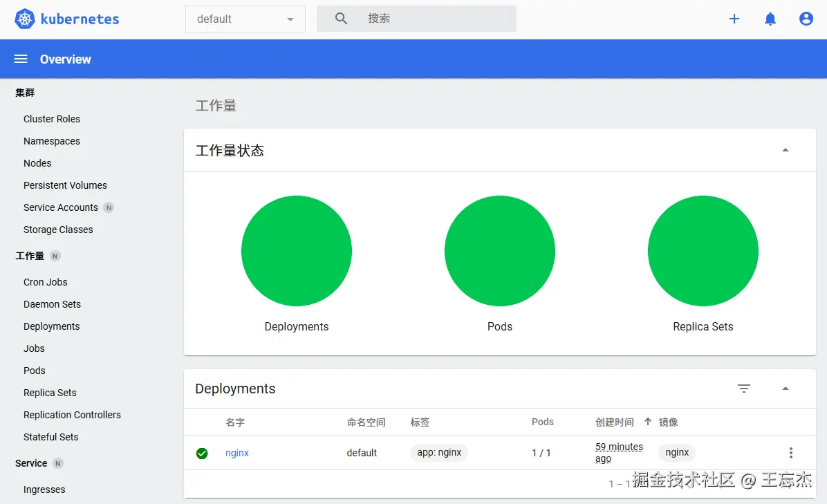The width and height of the screenshot is (827, 504).
Task: Click the Kubernetes logo icon
Action: (x=24, y=19)
